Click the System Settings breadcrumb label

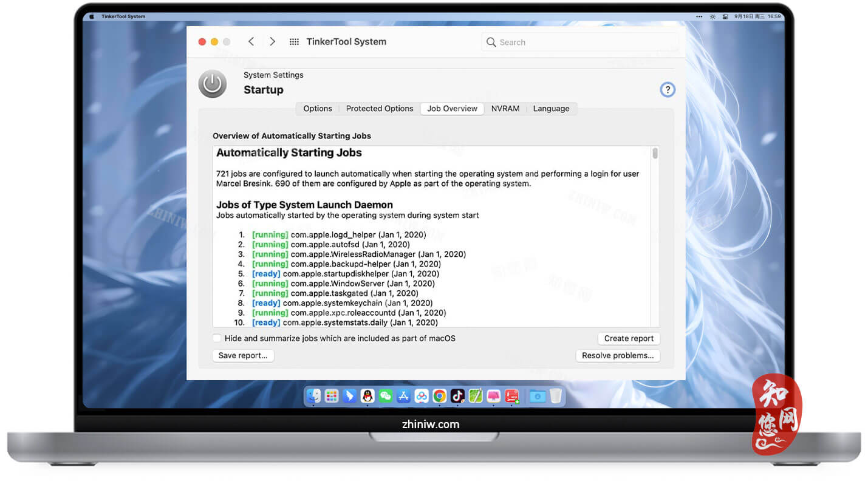pyautogui.click(x=273, y=75)
